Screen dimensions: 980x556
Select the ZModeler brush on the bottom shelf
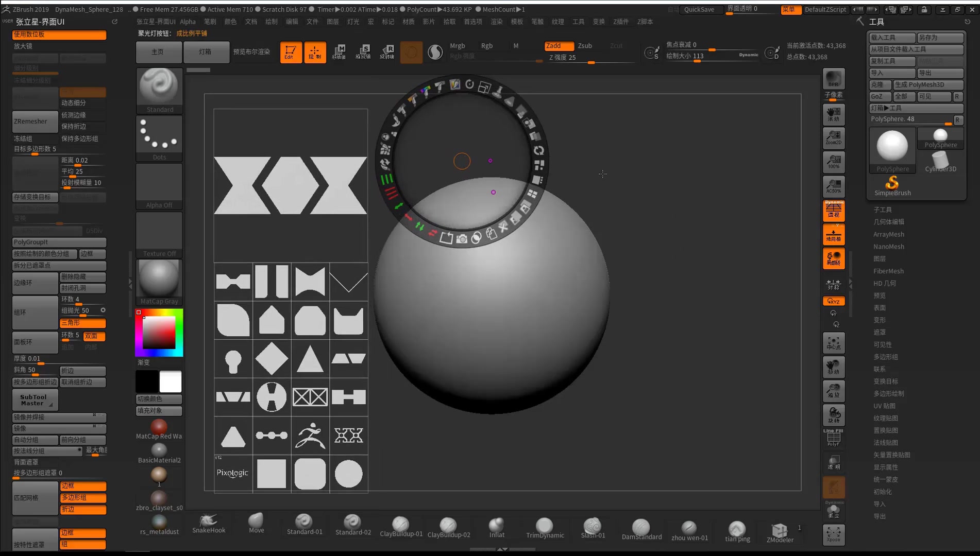(x=780, y=530)
